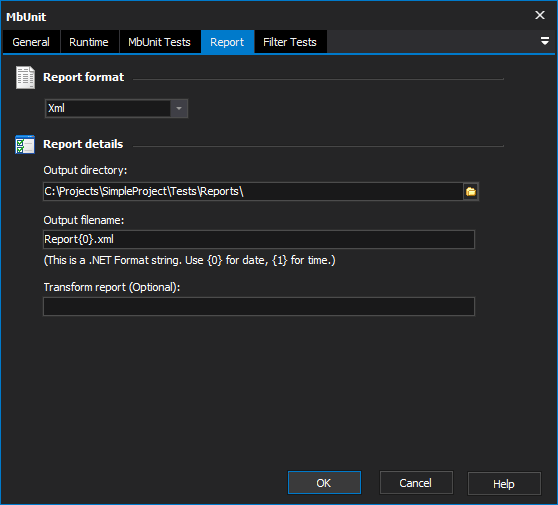558x505 pixels.
Task: Click the .NET Format string hint text
Action: (x=189, y=260)
